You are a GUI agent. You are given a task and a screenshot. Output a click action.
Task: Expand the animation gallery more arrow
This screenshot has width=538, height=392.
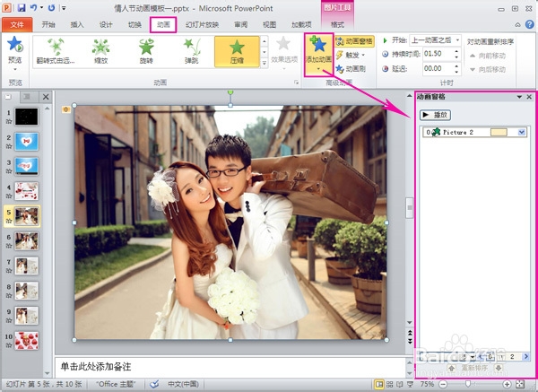[265, 63]
